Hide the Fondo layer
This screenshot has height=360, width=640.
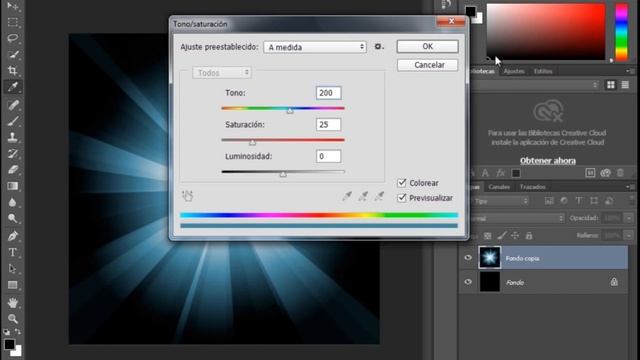pyautogui.click(x=468, y=282)
